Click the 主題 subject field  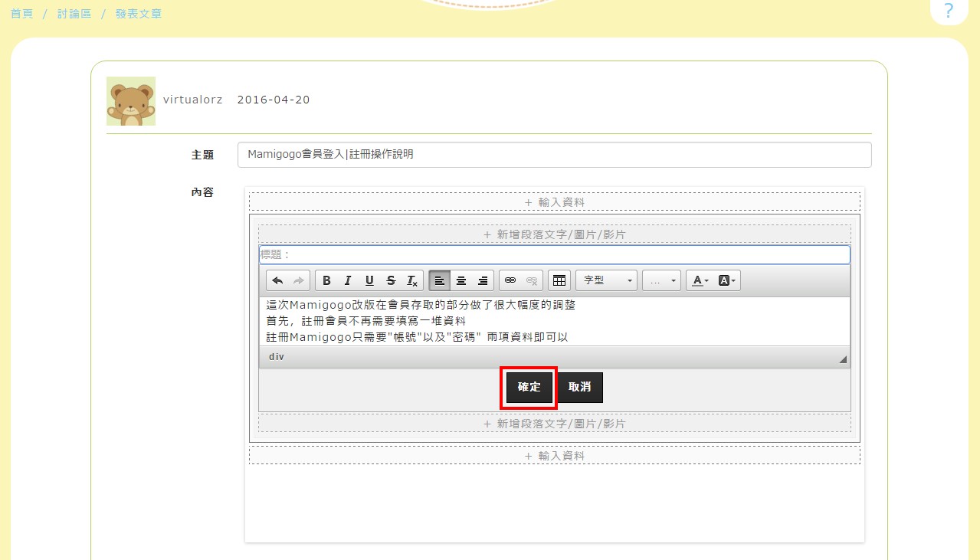click(555, 154)
